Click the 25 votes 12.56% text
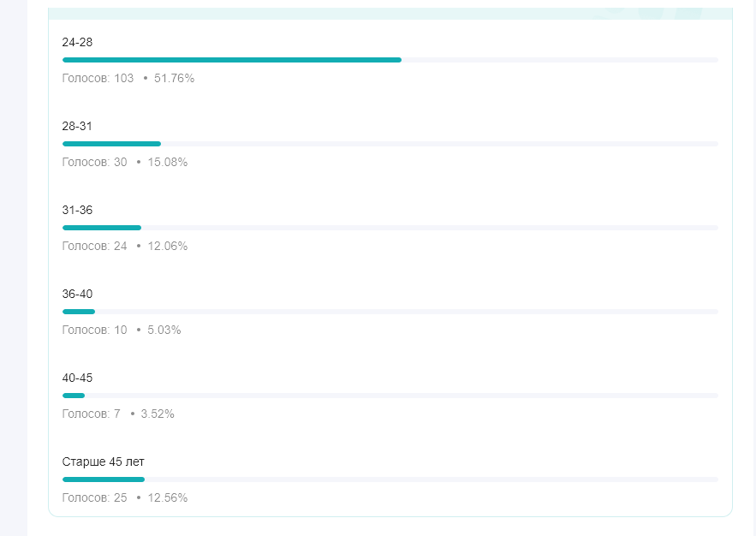 pos(125,497)
